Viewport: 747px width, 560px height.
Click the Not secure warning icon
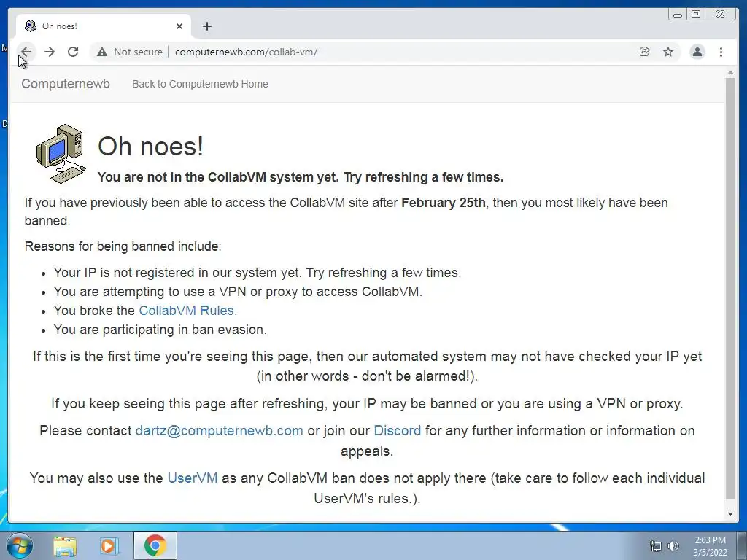tap(102, 52)
